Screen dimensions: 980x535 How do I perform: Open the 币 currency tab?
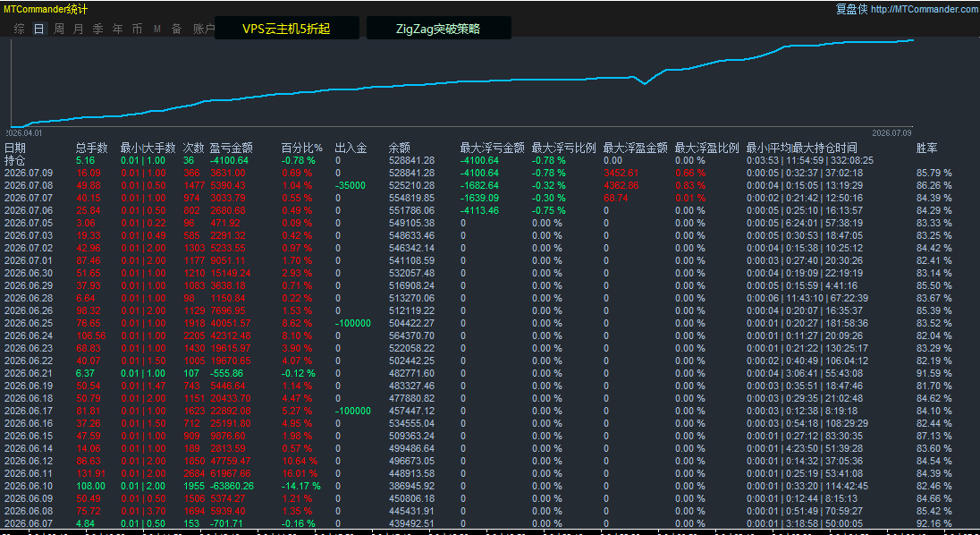(137, 29)
